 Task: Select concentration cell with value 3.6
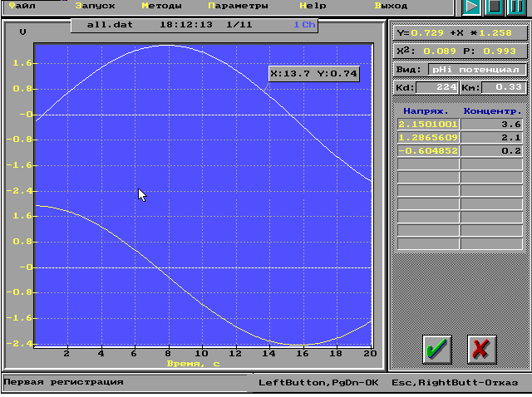coord(493,124)
